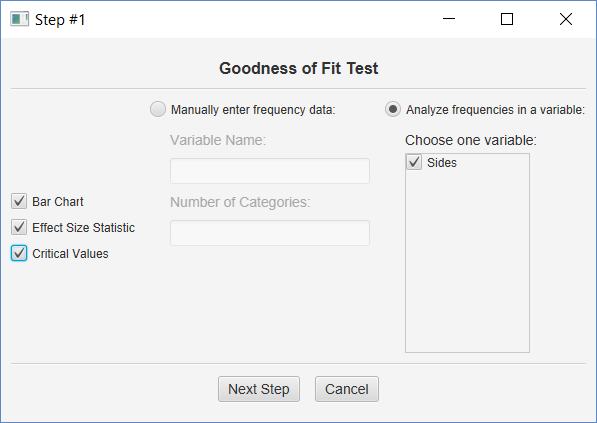Cancel the Goodness of Fit dialog
Screen dimensions: 597x423
click(347, 389)
